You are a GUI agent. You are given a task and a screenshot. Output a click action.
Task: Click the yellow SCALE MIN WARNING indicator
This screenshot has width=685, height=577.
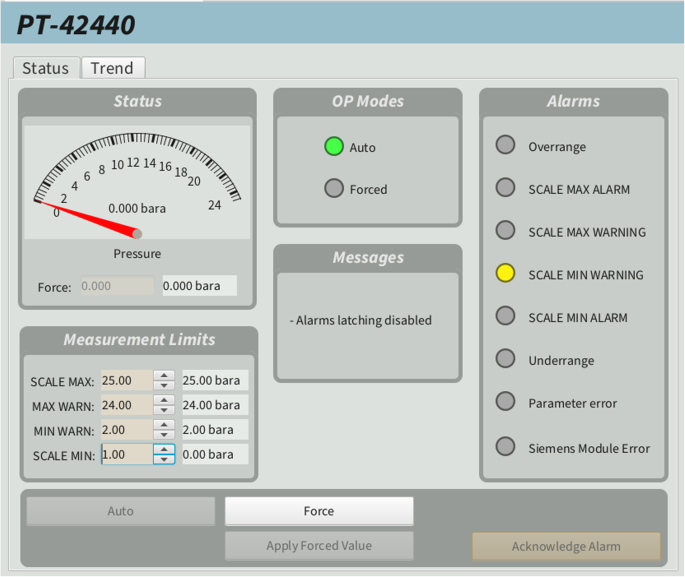(506, 273)
